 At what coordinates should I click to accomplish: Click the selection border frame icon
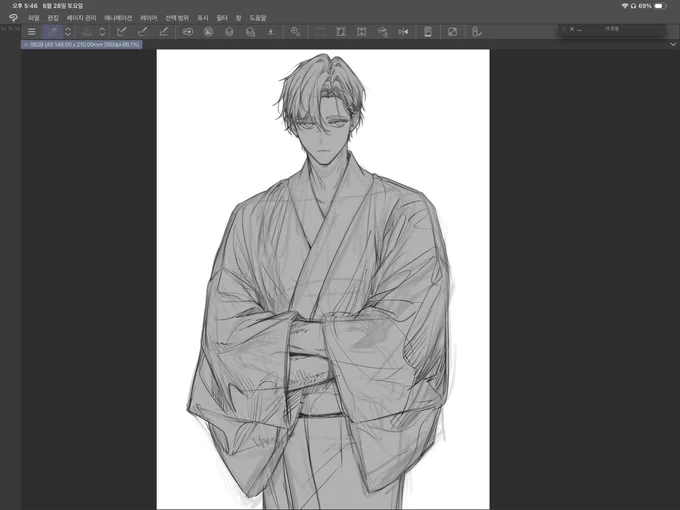[361, 32]
